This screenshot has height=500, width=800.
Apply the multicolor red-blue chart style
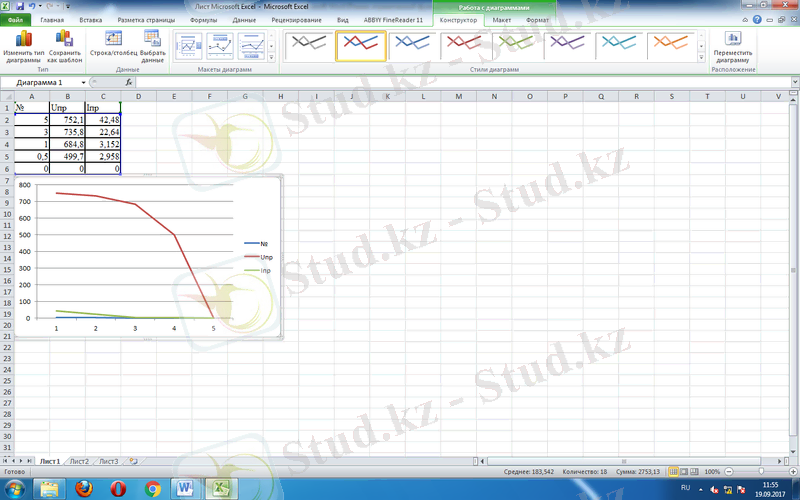pyautogui.click(x=361, y=46)
